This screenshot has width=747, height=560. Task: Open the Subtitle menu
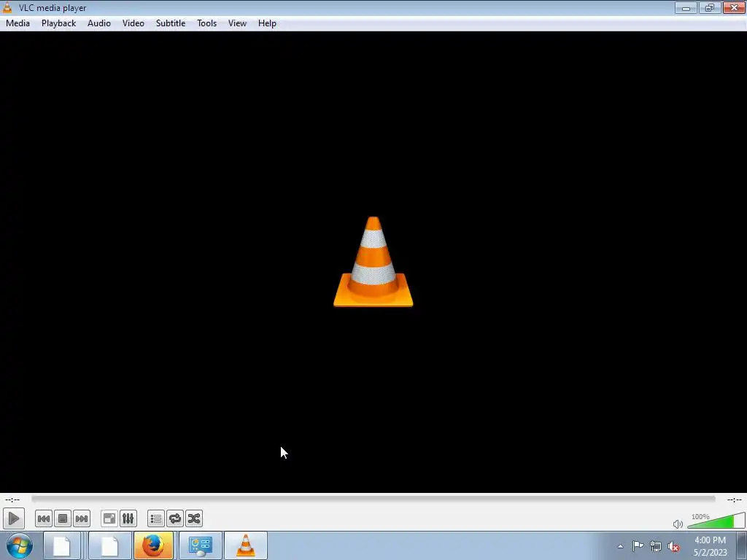pos(171,23)
